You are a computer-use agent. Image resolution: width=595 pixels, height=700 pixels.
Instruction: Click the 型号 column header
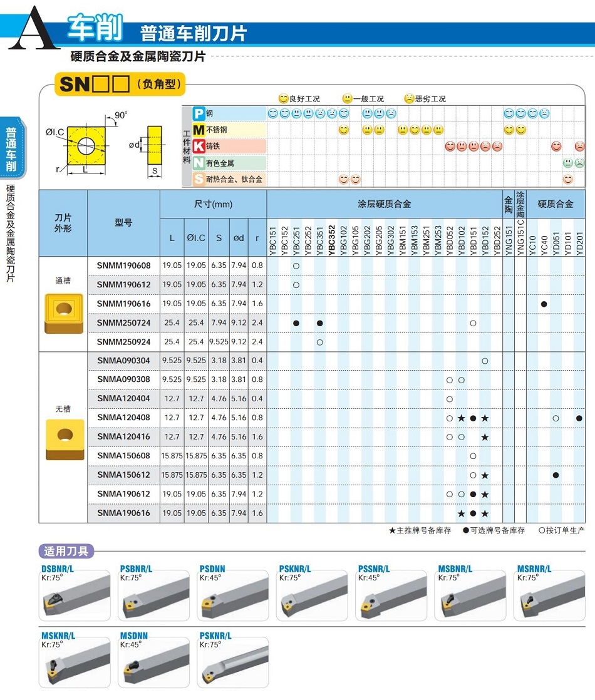click(x=123, y=223)
